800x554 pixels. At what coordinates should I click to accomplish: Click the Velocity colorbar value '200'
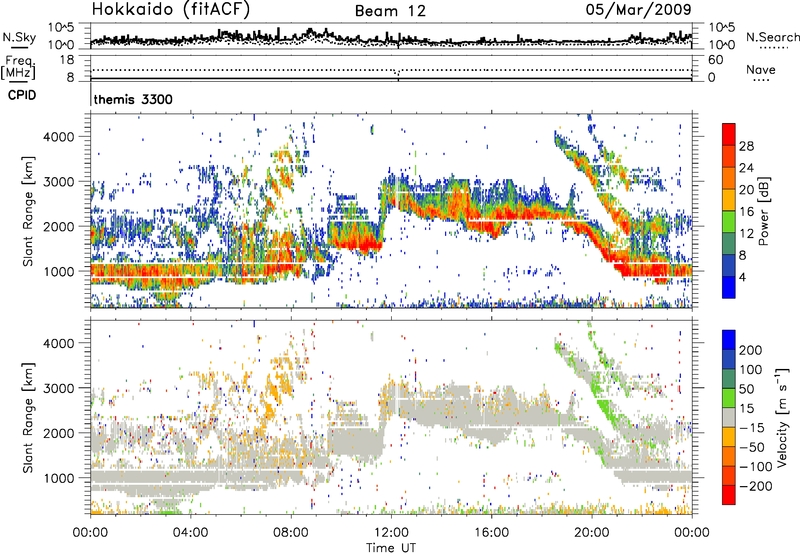click(x=750, y=350)
